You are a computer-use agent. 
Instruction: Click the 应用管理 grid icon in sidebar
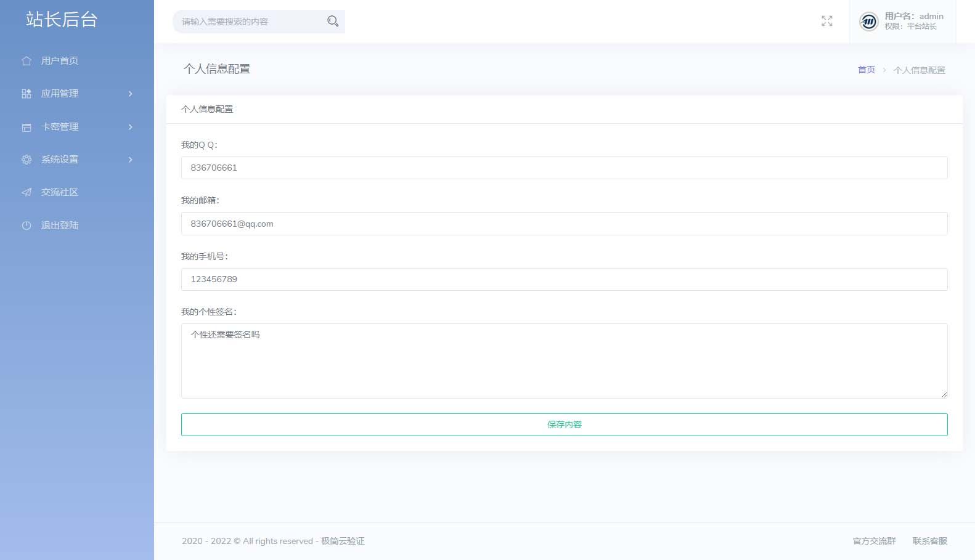coord(27,94)
